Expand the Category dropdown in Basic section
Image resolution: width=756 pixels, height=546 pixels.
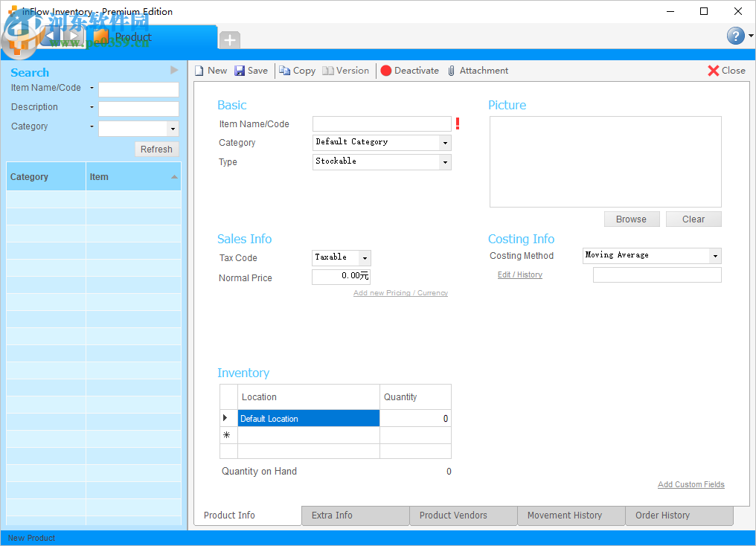[445, 143]
